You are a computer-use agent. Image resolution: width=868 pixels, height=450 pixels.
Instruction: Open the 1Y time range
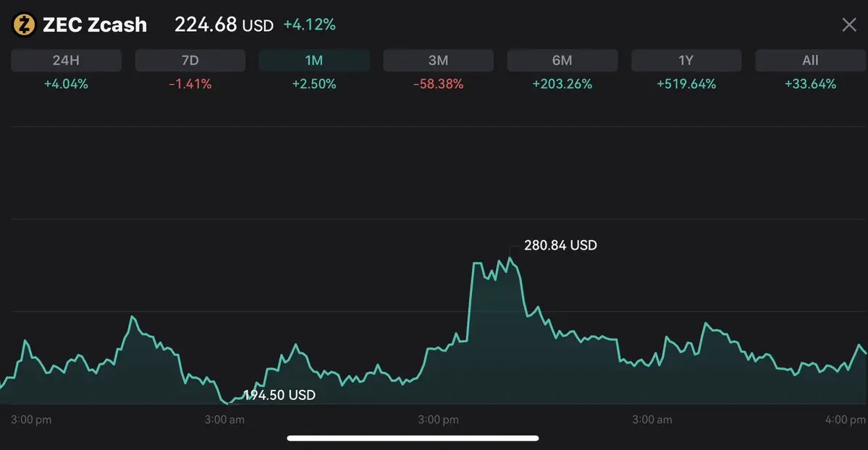coord(686,61)
